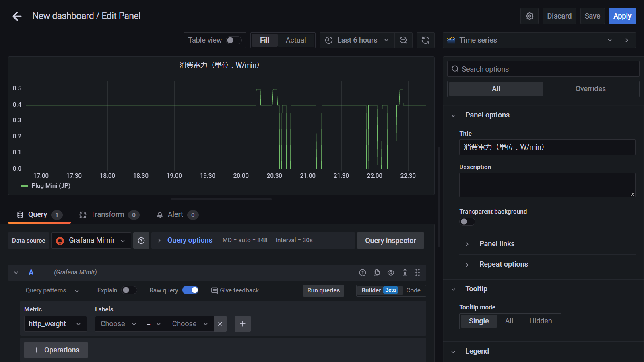This screenshot has width=644, height=362.
Task: Disable the Raw query toggle
Action: click(x=190, y=290)
